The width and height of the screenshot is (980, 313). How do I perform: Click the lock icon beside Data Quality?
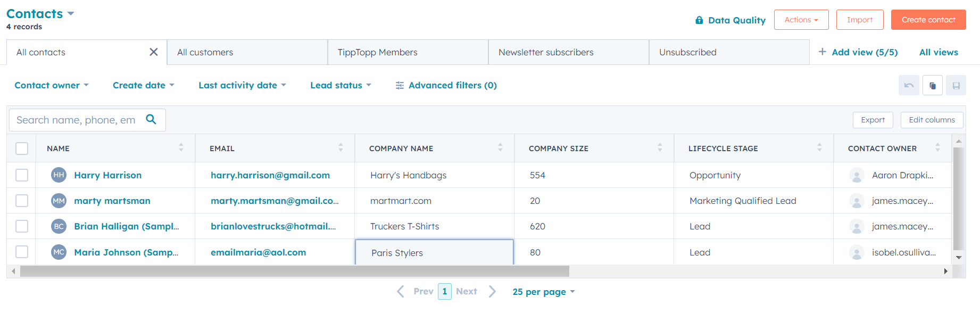(x=699, y=20)
